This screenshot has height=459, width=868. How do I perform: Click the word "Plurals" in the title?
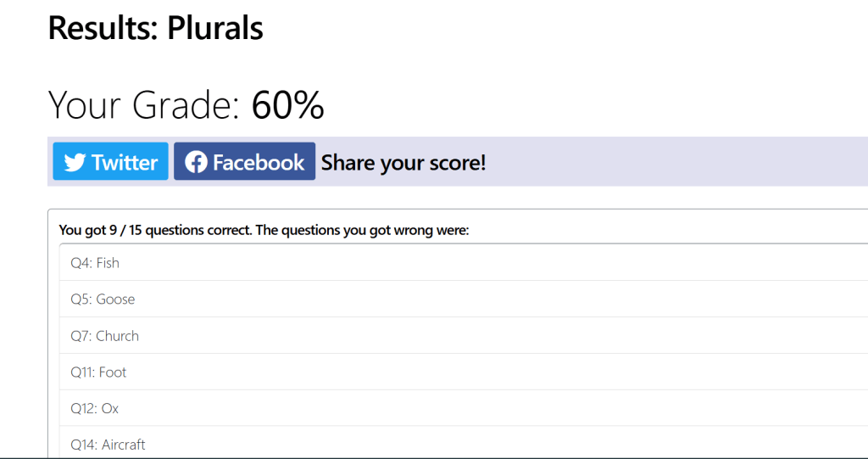215,28
